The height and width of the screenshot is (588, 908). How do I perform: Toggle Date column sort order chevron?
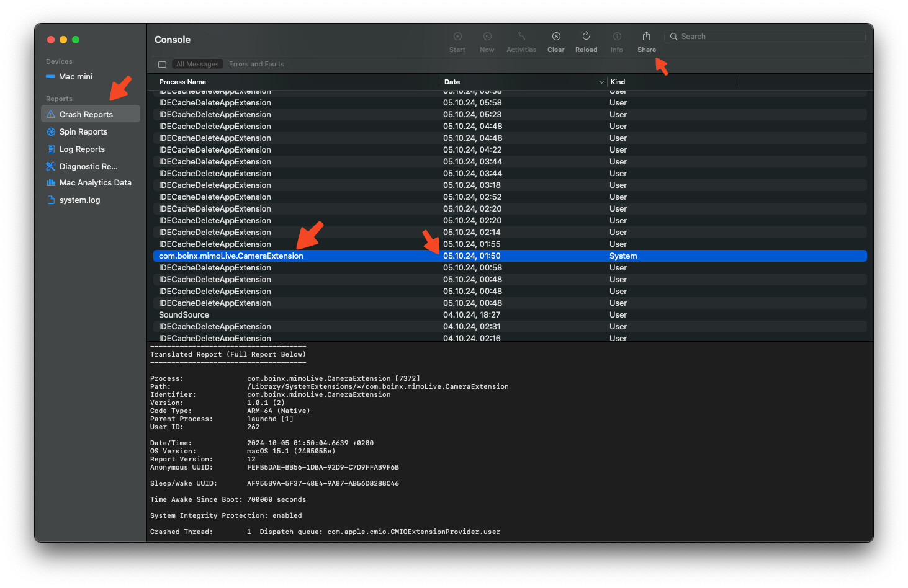[x=601, y=82]
